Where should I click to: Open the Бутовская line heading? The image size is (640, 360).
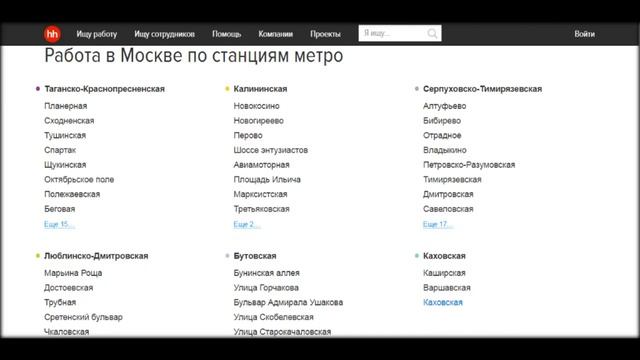(255, 256)
